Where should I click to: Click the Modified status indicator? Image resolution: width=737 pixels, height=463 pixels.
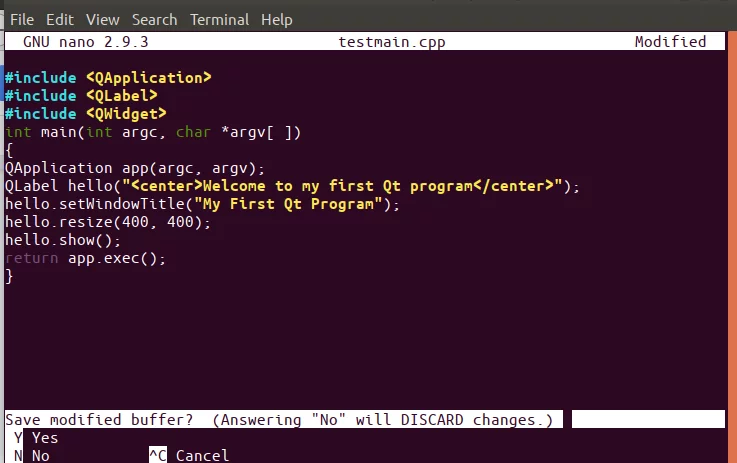point(670,41)
